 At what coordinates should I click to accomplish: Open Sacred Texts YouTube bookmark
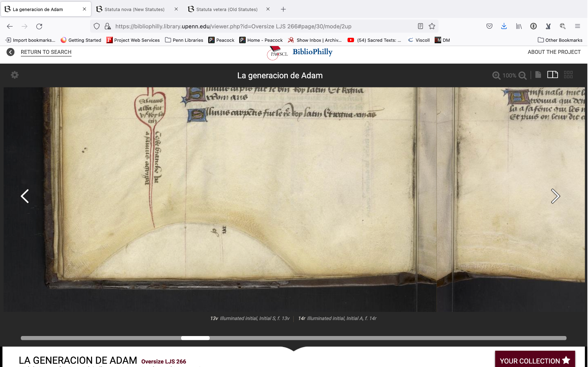(x=374, y=40)
